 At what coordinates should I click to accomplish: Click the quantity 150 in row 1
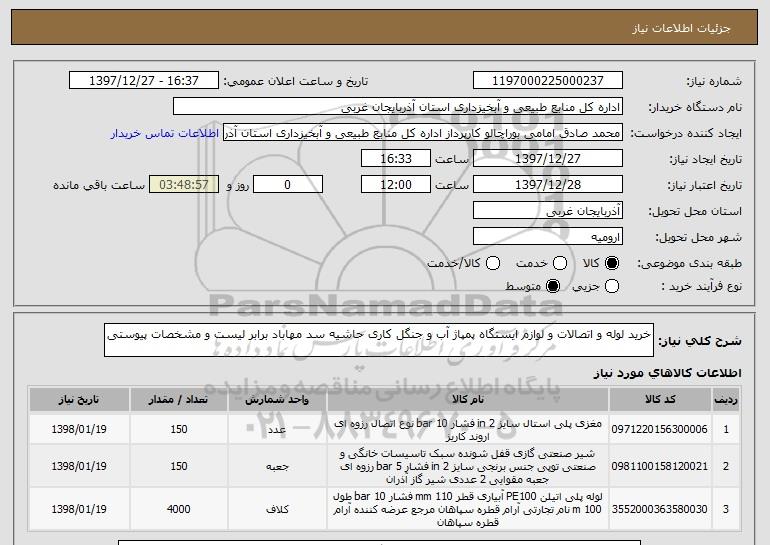pyautogui.click(x=179, y=429)
